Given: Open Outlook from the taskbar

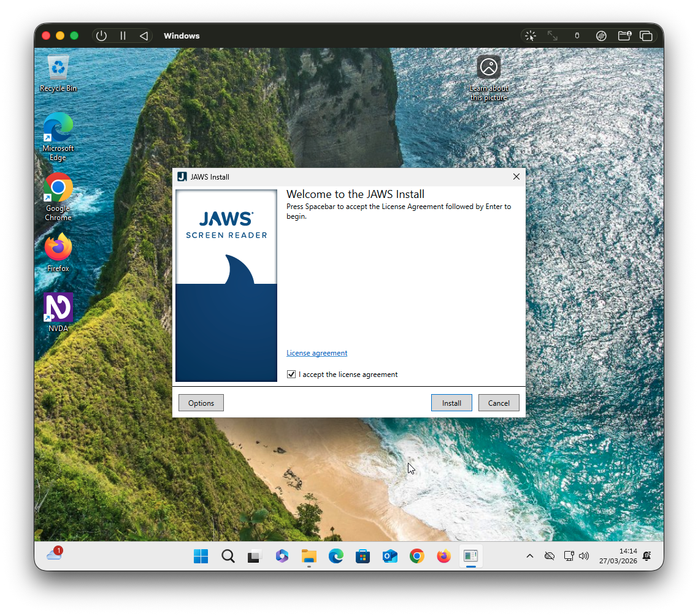Looking at the screenshot, I should point(389,556).
